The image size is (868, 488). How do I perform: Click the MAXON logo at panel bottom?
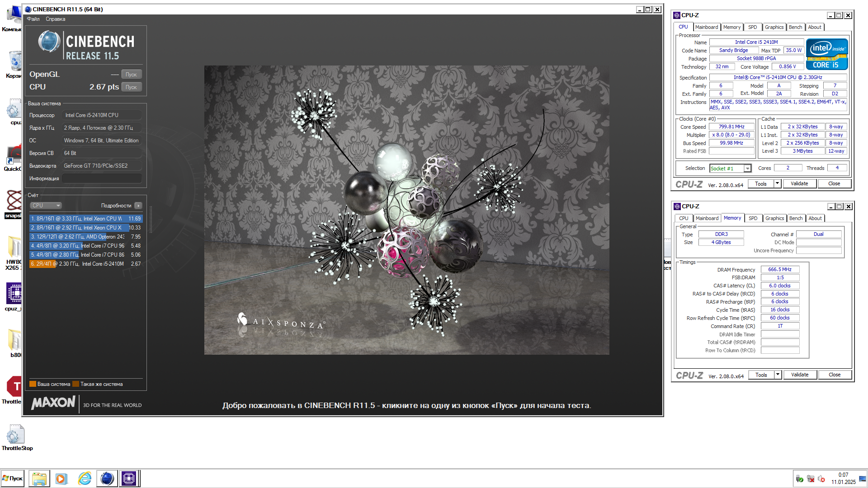click(53, 403)
